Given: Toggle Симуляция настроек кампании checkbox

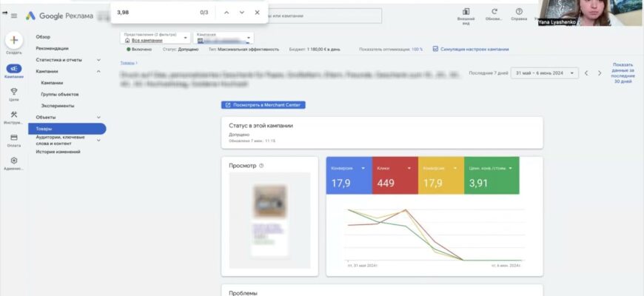Looking at the screenshot, I should coord(435,49).
